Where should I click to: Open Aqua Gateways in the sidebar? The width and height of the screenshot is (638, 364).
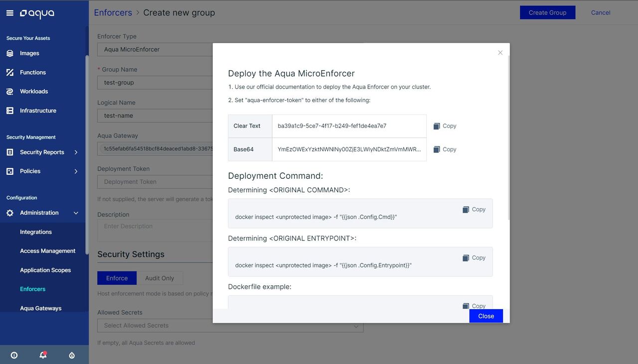tap(41, 308)
